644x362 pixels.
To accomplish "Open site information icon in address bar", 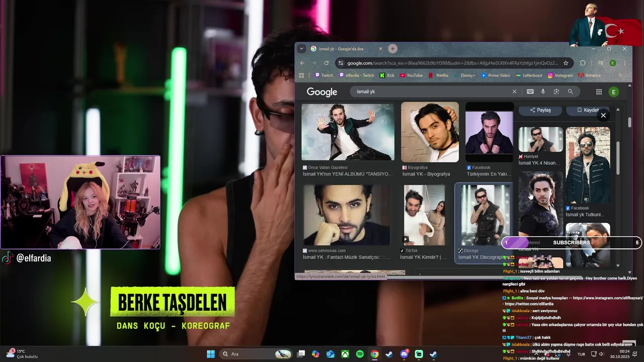I will [341, 63].
